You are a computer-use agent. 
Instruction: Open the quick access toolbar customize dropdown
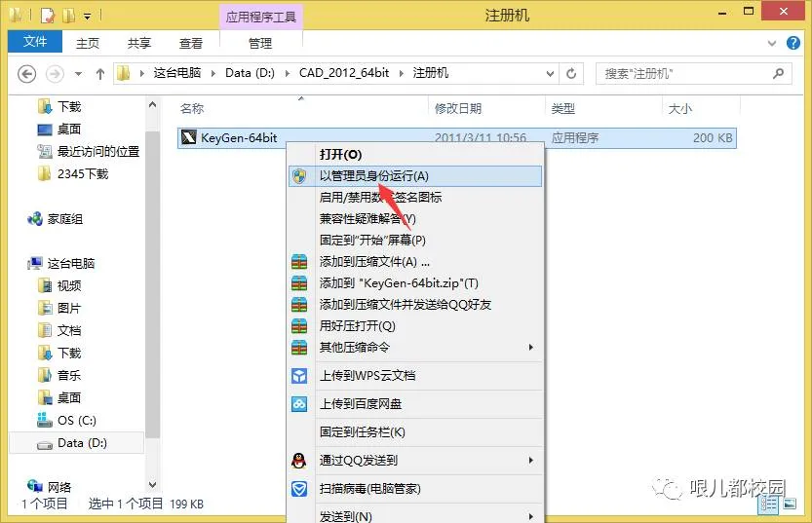87,17
